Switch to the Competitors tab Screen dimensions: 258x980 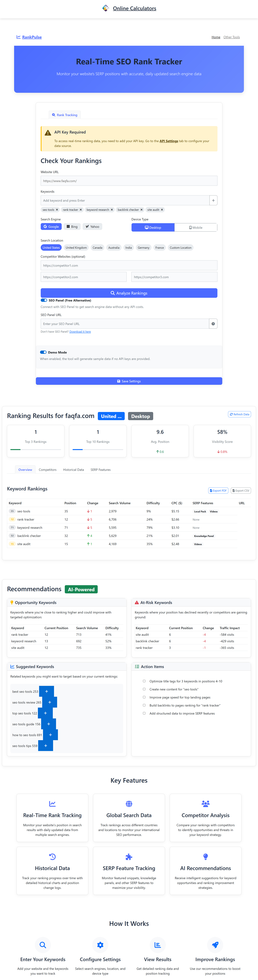(x=48, y=469)
